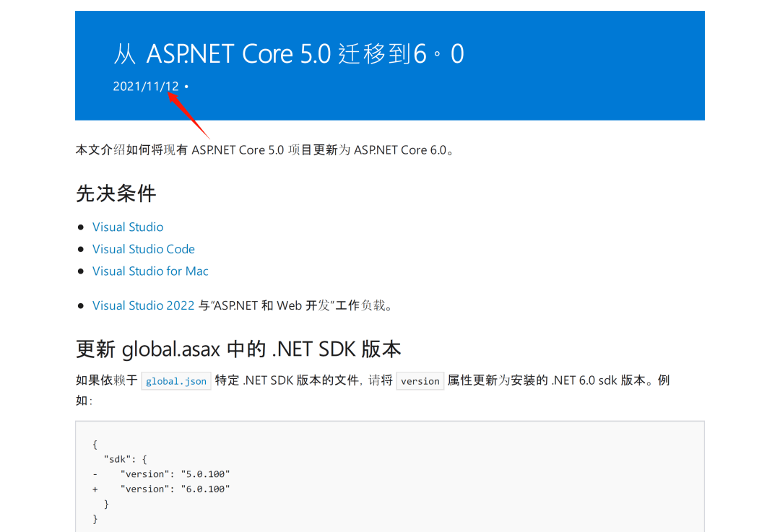Image resolution: width=780 pixels, height=532 pixels.
Task: Click the global.json inline code link
Action: pos(176,381)
